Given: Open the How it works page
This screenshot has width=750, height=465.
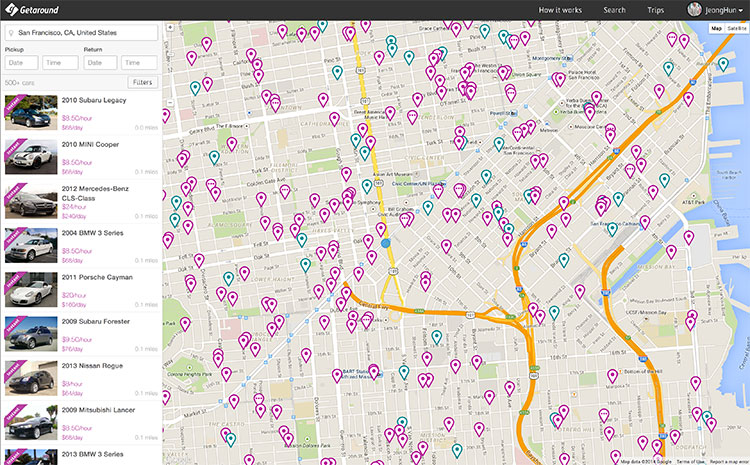Looking at the screenshot, I should [560, 10].
